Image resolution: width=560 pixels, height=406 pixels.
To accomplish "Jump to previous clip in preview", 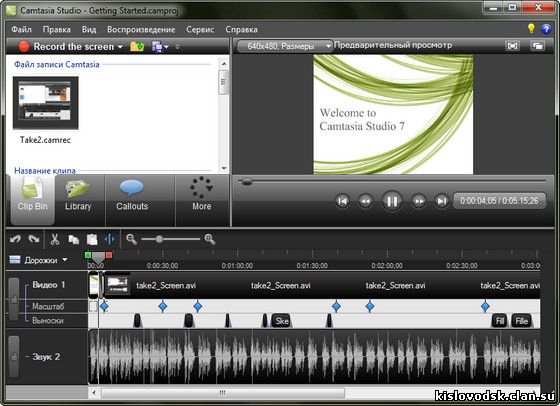I will (x=342, y=201).
